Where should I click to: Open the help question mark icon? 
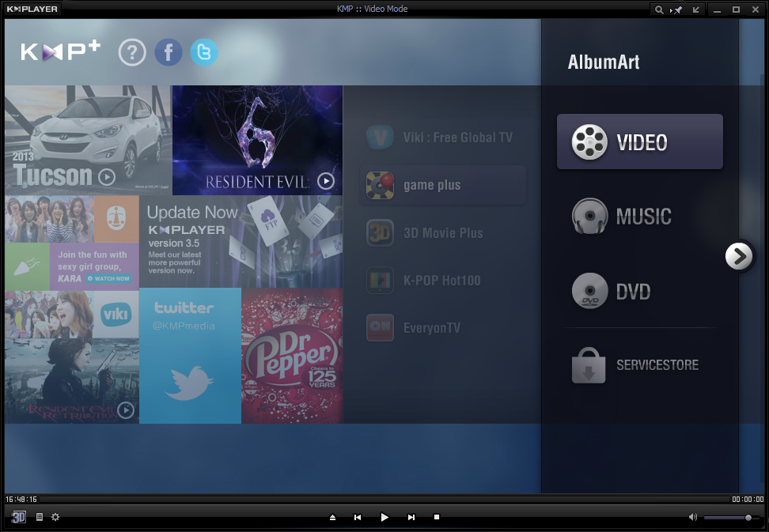(132, 52)
